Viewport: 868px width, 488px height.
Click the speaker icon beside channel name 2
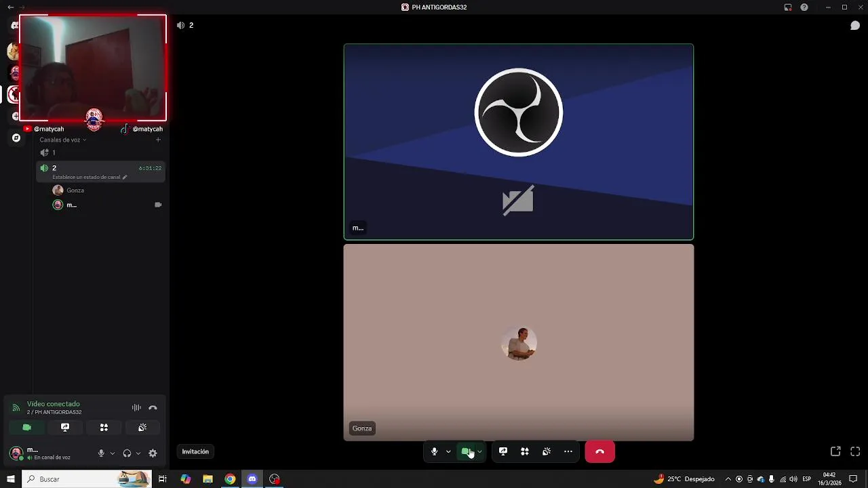click(180, 25)
